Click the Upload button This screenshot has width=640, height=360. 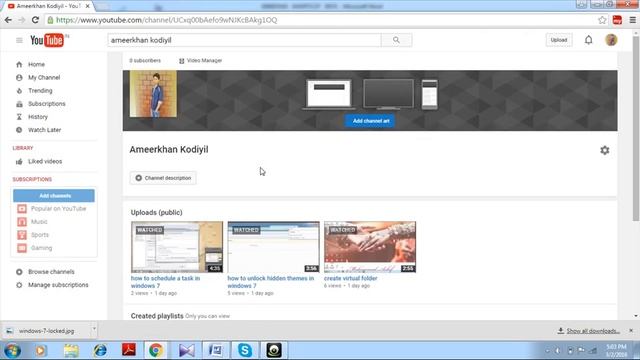pyautogui.click(x=559, y=40)
